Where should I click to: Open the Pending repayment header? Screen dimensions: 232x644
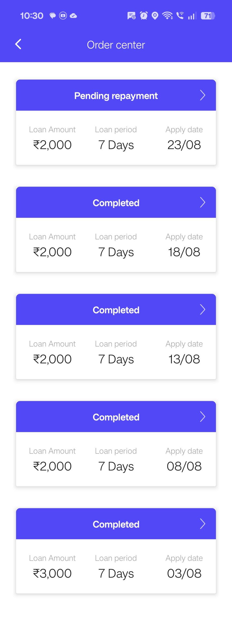(116, 96)
